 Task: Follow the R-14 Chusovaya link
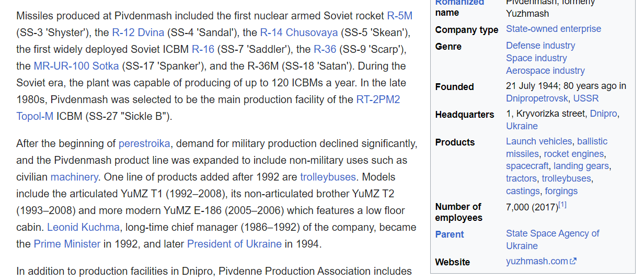pyautogui.click(x=299, y=32)
